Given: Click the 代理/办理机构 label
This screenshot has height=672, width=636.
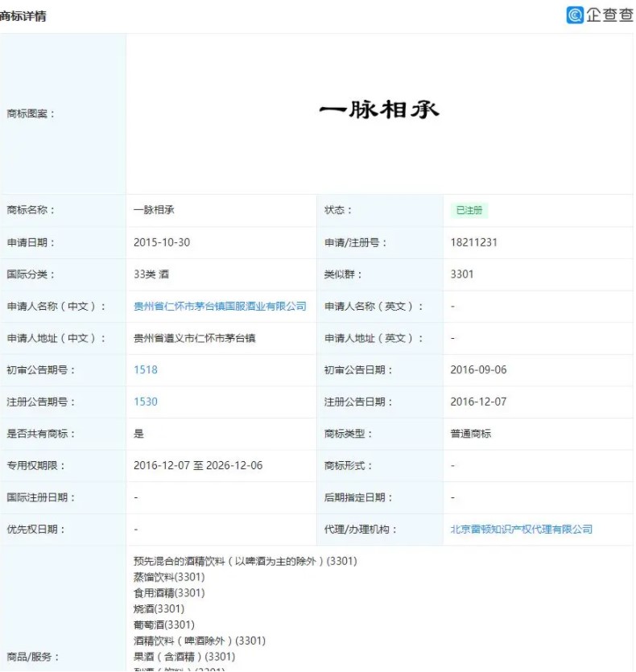Looking at the screenshot, I should tap(360, 530).
